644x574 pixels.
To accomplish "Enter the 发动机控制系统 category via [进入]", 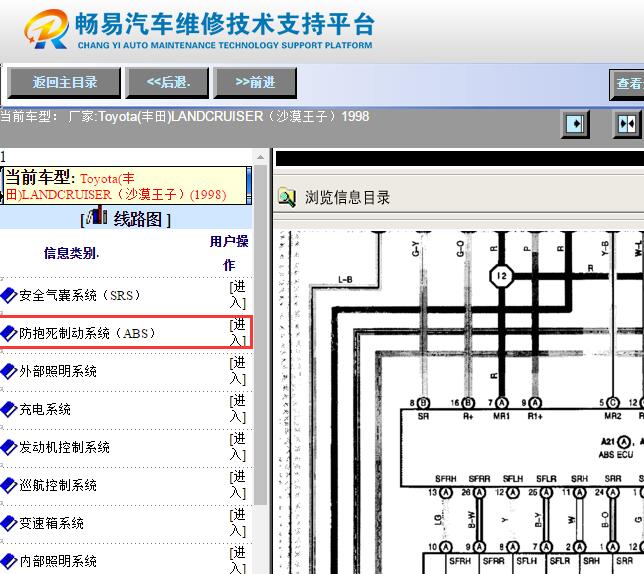I will [238, 446].
